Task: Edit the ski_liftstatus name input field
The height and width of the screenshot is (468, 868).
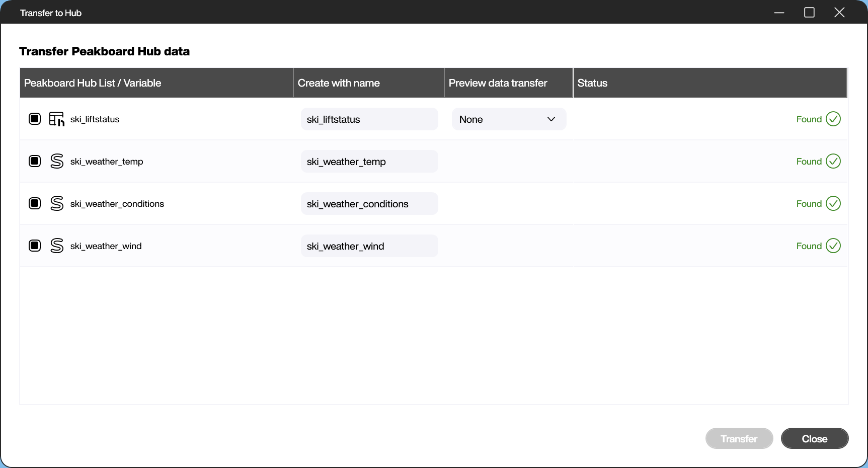Action: point(369,119)
